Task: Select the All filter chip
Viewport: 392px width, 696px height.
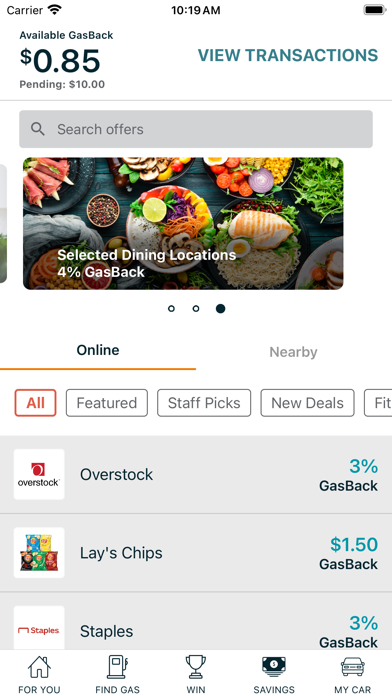Action: [36, 403]
